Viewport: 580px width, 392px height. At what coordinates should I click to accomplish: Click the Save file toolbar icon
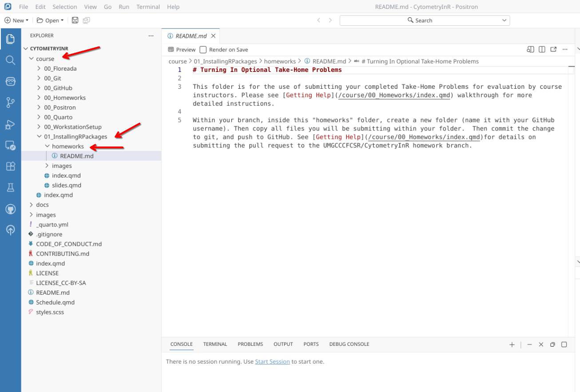75,20
